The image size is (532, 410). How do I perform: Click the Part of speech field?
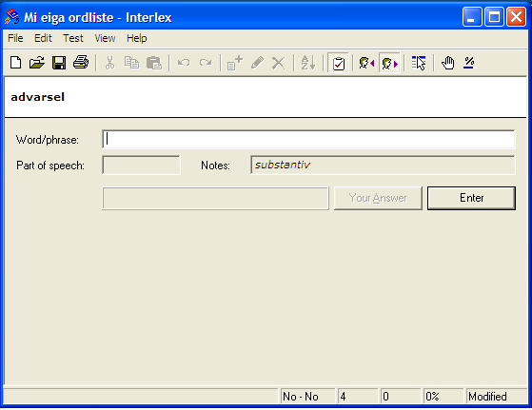[x=141, y=166]
